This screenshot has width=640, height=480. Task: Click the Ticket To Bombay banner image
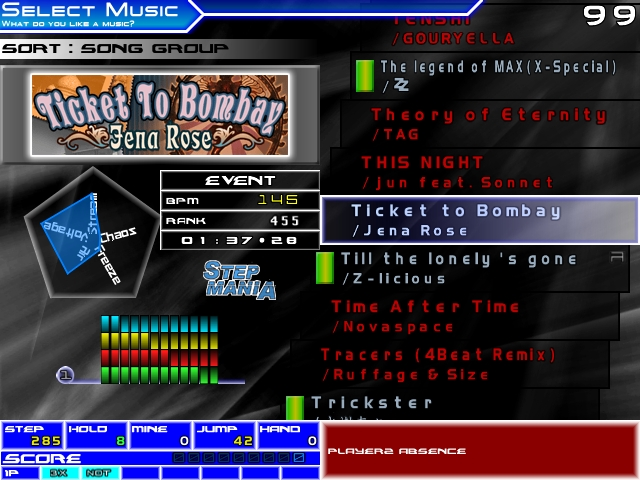[x=160, y=114]
